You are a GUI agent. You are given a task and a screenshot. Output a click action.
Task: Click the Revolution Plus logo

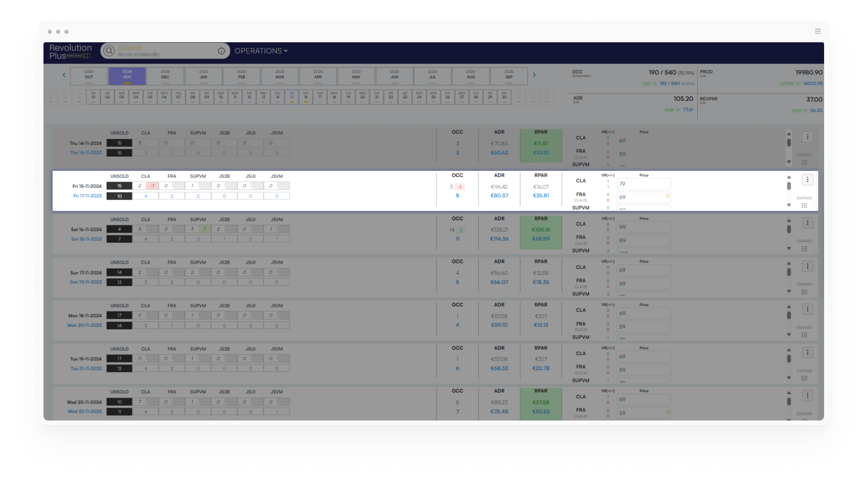[x=70, y=51]
